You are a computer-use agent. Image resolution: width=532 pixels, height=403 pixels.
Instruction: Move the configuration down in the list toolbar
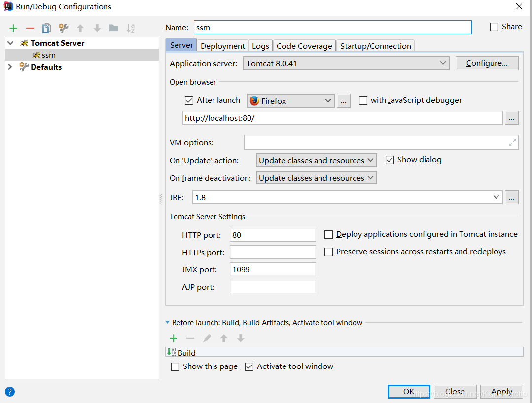[x=97, y=28]
